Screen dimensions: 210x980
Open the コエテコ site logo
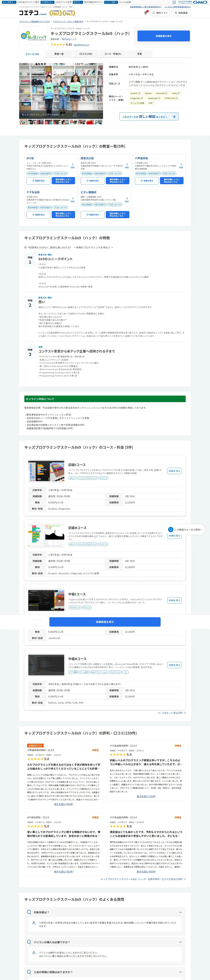(33, 13)
